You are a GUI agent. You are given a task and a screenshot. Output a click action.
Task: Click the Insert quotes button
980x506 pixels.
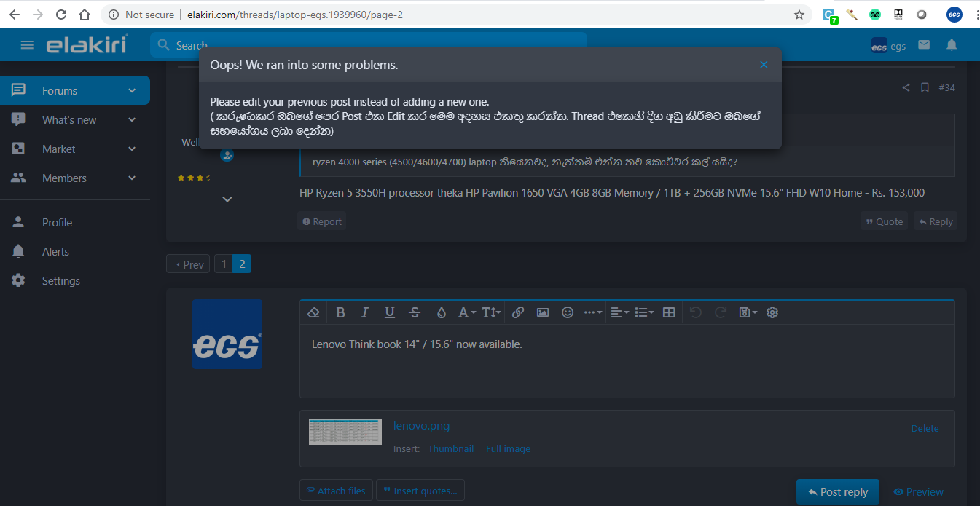420,491
